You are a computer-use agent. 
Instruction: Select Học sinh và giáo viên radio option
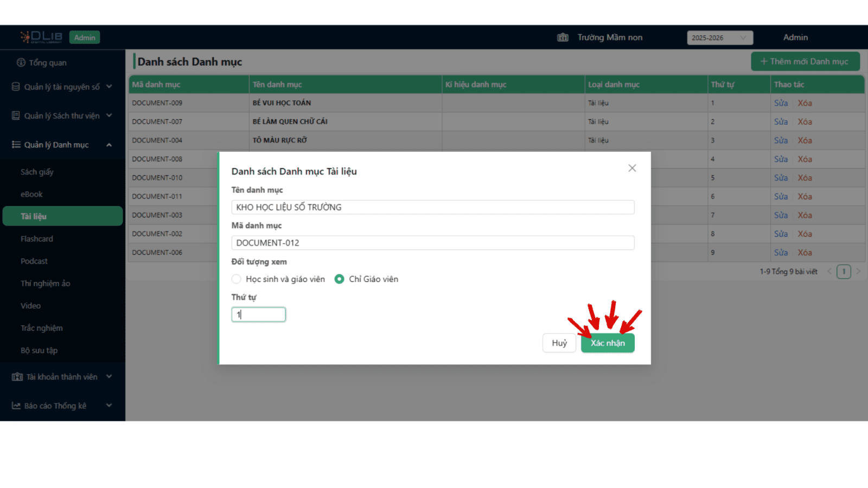click(236, 279)
